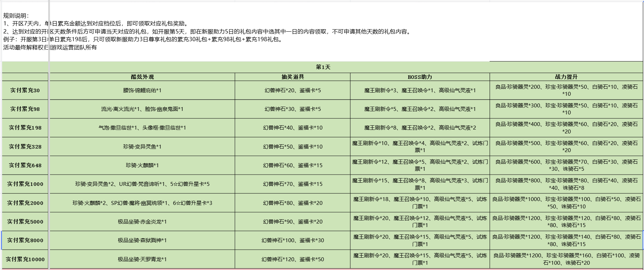Image resolution: width=644 pixels, height=270 pixels.
Task: Select the 珍骑·变异灵鱼*1 reward cell
Action: tap(142, 147)
